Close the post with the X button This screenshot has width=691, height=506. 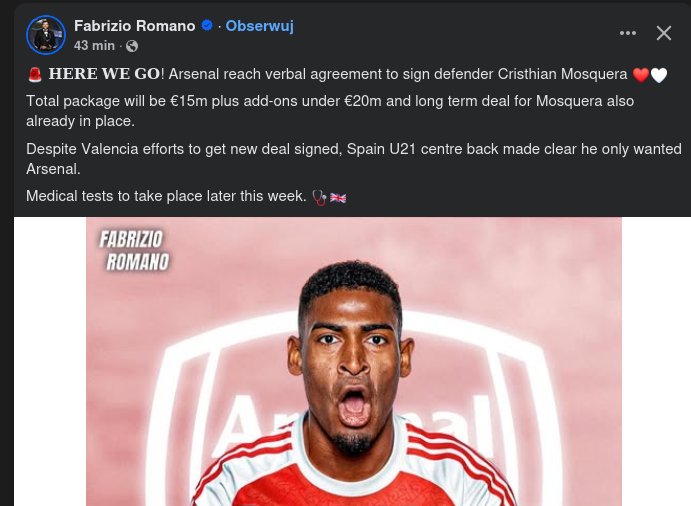(x=664, y=33)
